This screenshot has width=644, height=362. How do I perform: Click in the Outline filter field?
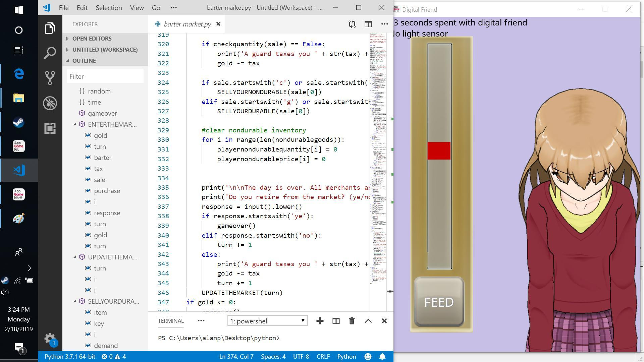pyautogui.click(x=105, y=76)
